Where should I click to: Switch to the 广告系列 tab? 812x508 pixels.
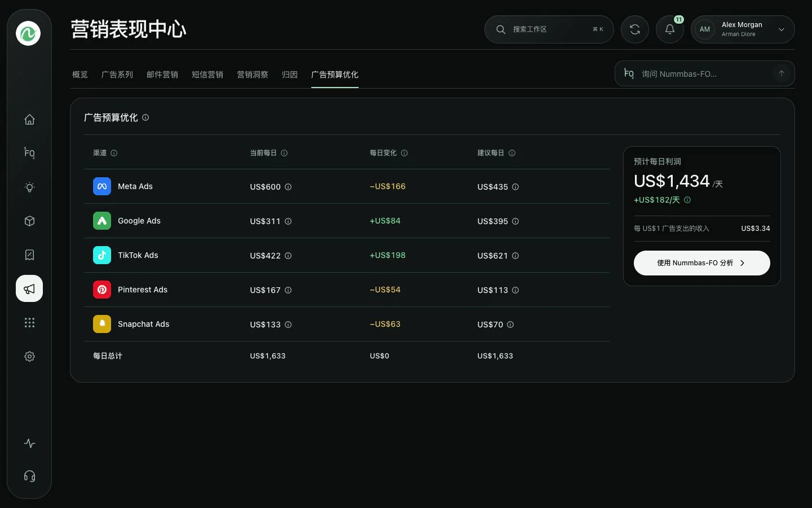click(x=117, y=75)
